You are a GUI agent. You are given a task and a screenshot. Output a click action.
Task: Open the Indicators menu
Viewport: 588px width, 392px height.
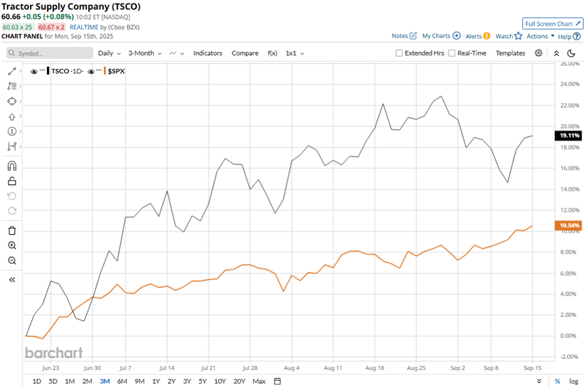pyautogui.click(x=208, y=53)
